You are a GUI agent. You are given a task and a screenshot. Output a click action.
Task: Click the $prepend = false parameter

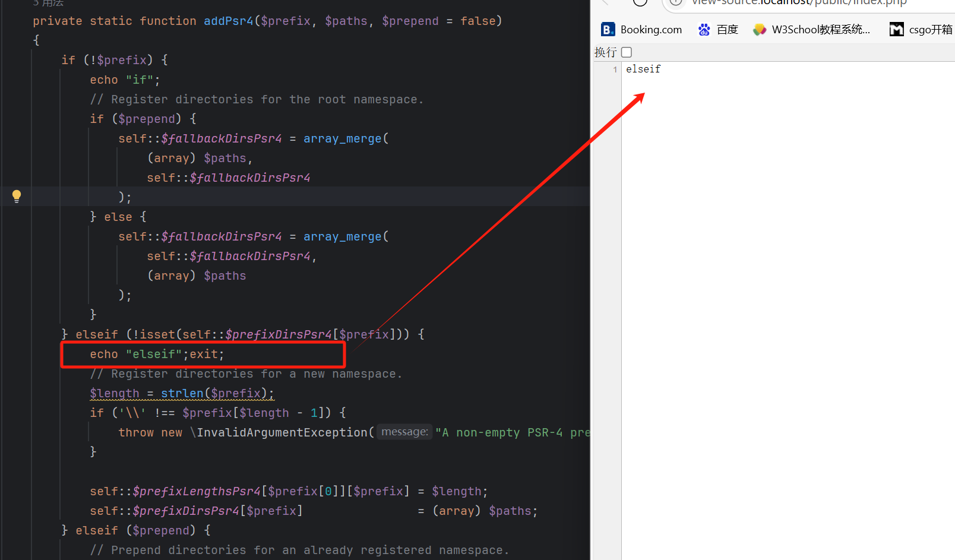pyautogui.click(x=438, y=21)
